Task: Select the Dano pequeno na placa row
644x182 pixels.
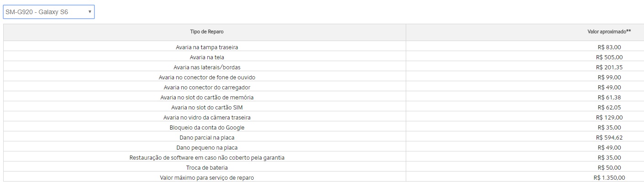Action: pyautogui.click(x=322, y=147)
